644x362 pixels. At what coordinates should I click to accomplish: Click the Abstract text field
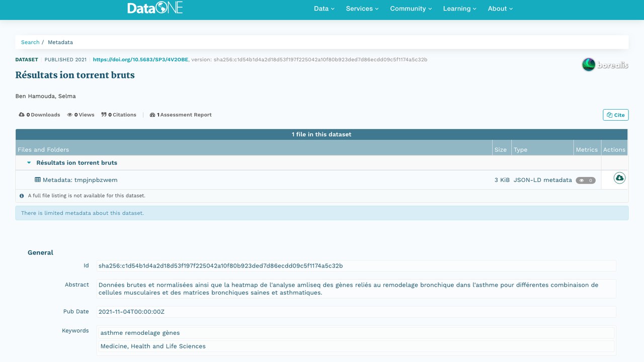356,289
